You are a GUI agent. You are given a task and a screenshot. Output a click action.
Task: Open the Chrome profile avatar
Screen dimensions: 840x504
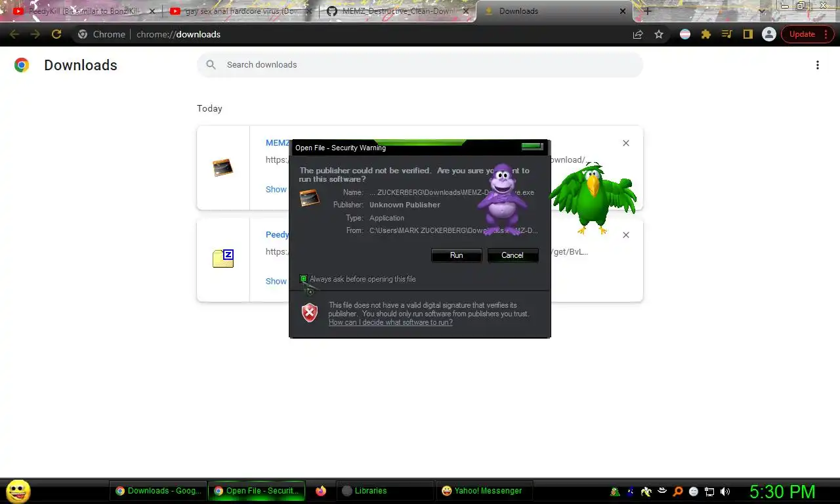[769, 34]
